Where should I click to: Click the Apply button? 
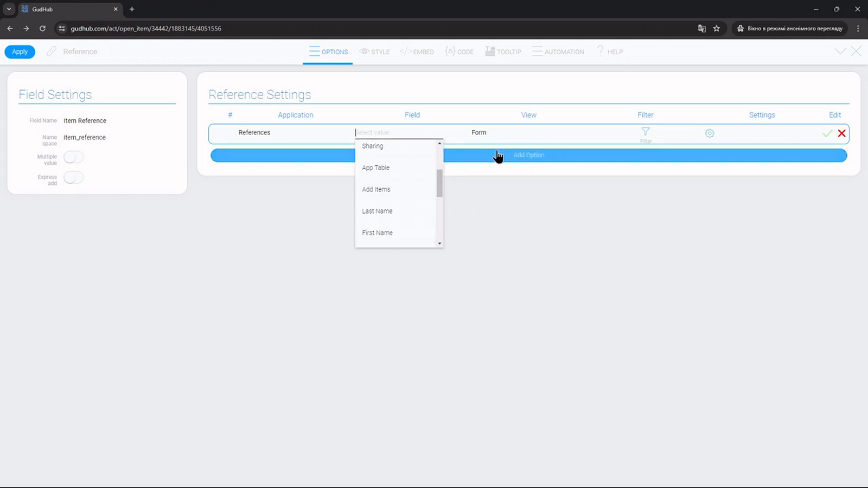click(x=20, y=52)
